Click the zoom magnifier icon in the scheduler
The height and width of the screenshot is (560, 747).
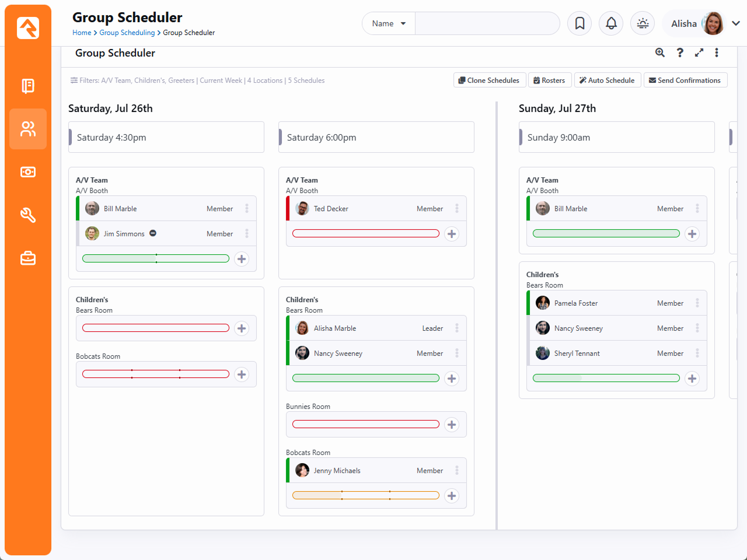click(x=660, y=52)
